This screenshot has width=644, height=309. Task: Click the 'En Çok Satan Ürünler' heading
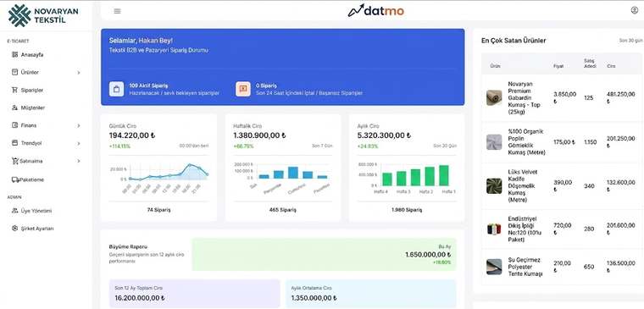[x=514, y=41]
